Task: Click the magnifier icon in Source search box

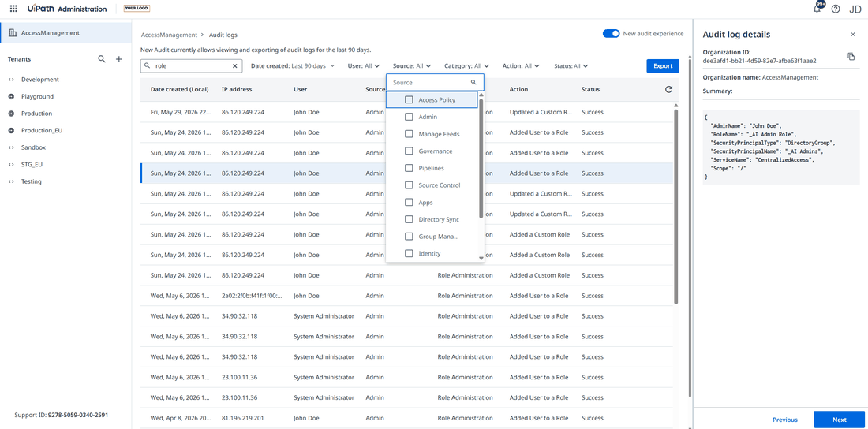Action: (473, 82)
